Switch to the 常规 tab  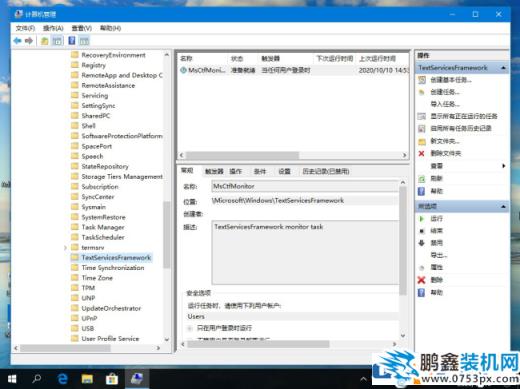tap(187, 171)
